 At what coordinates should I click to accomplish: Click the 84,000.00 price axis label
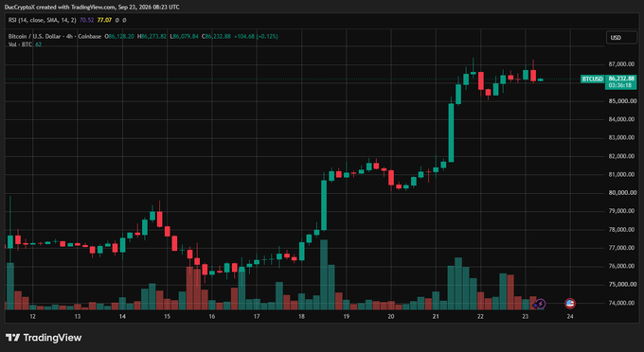point(620,119)
